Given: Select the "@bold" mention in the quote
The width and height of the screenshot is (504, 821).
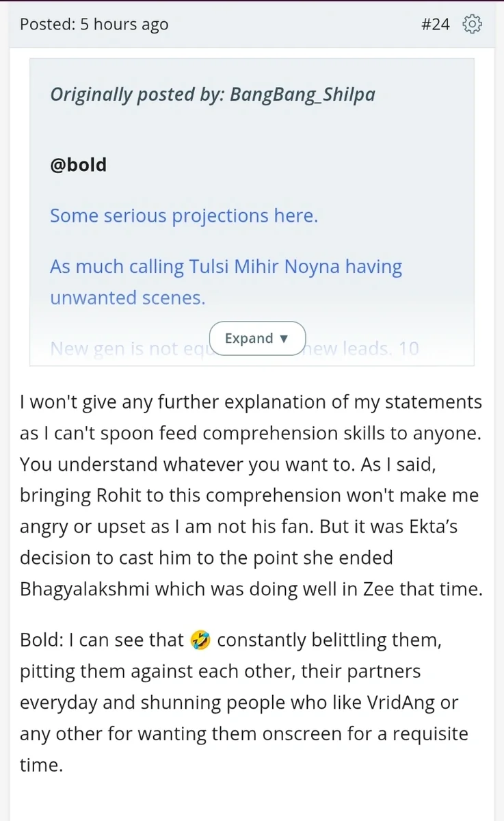Looking at the screenshot, I should point(78,165).
